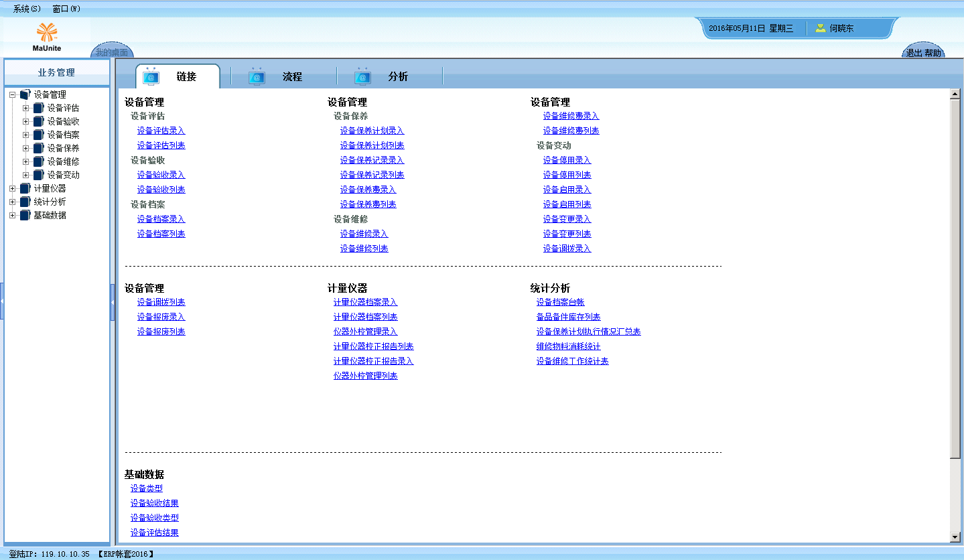
Task: Open the 设备报废录入 link
Action: tap(161, 317)
